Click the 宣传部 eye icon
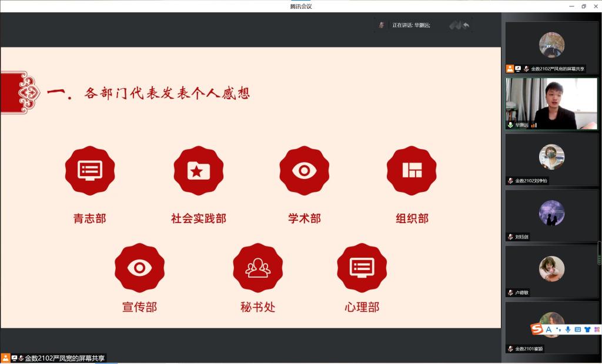602x364 pixels. [139, 268]
